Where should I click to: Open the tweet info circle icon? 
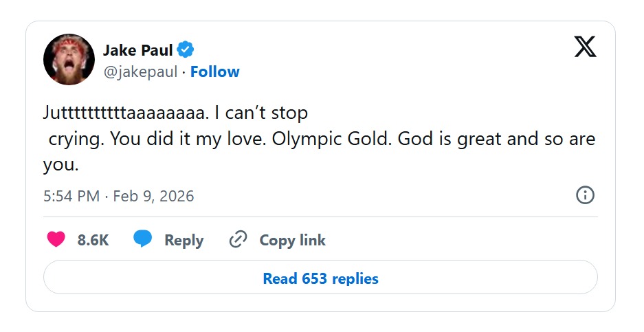click(x=584, y=195)
